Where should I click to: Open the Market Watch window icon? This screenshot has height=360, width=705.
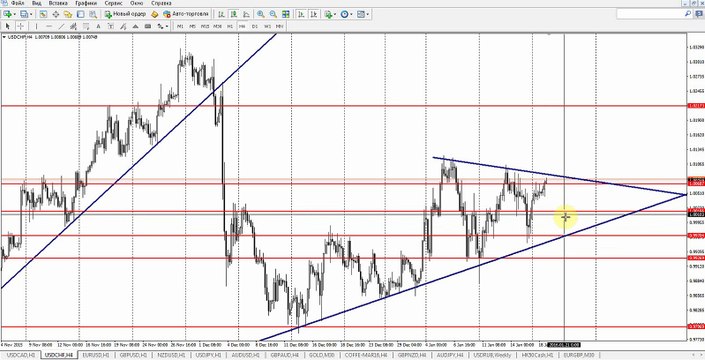43,14
